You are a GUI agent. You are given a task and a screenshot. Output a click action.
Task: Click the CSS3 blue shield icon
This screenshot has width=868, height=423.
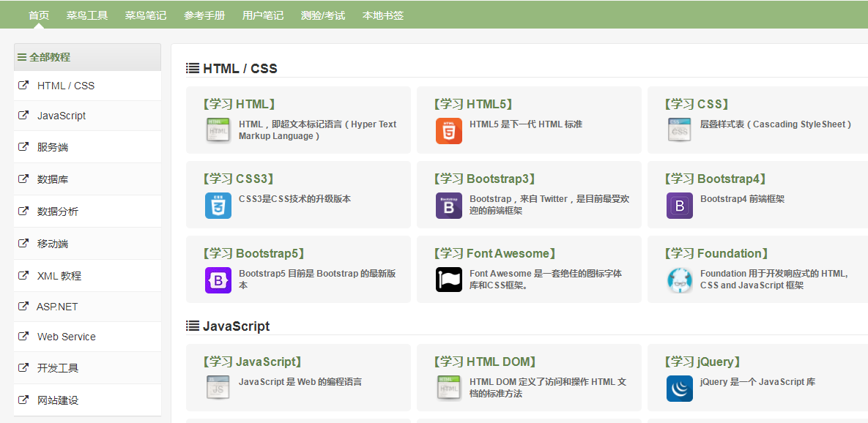(218, 205)
